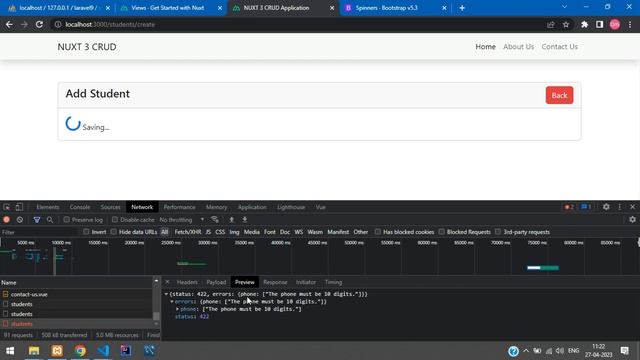Select contact-us.vue request row
The height and width of the screenshot is (360, 640).
(76, 294)
